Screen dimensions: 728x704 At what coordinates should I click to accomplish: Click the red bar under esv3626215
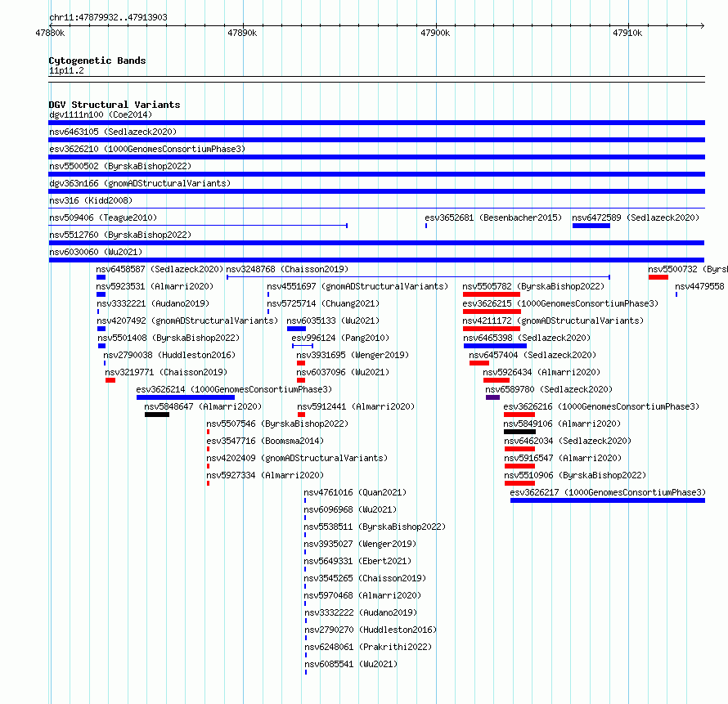[492, 312]
